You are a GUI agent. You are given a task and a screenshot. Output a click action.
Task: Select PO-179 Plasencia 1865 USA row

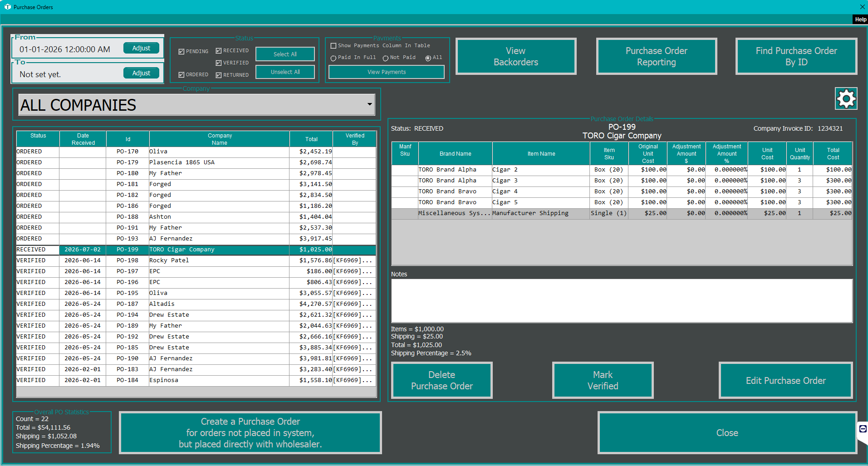click(196, 162)
